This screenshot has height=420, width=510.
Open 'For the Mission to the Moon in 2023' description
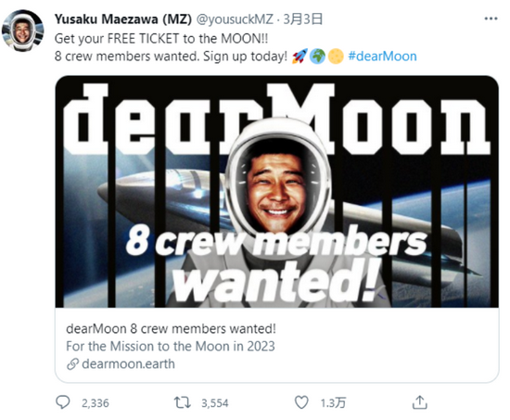click(170, 346)
